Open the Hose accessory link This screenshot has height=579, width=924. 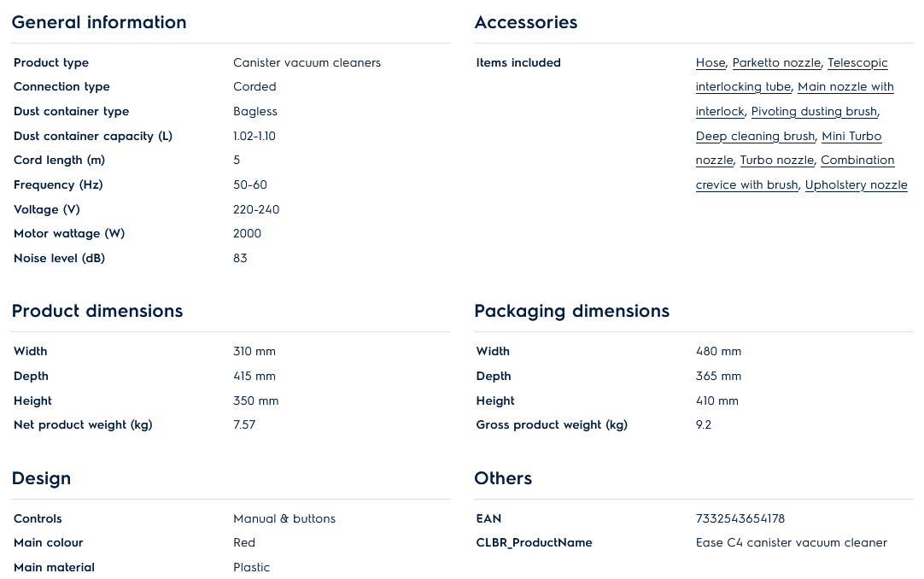[710, 63]
